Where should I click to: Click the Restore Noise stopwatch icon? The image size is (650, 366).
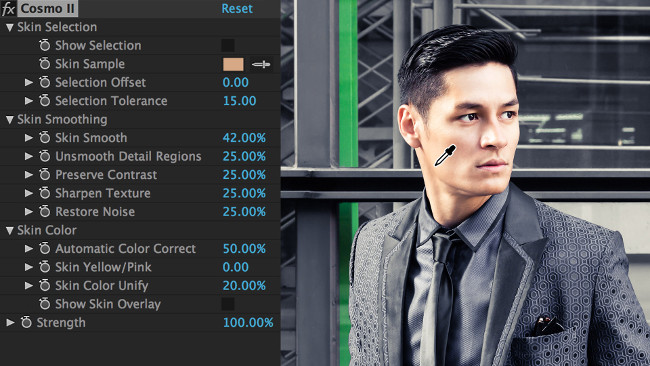44,212
